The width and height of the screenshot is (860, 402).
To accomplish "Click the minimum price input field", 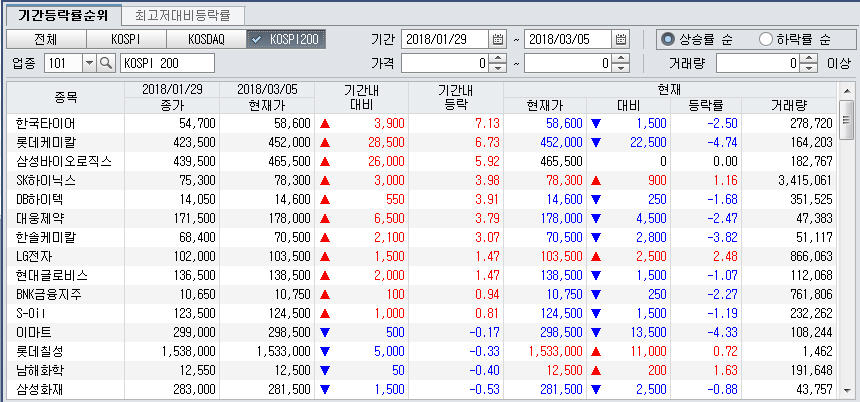I will tap(445, 64).
